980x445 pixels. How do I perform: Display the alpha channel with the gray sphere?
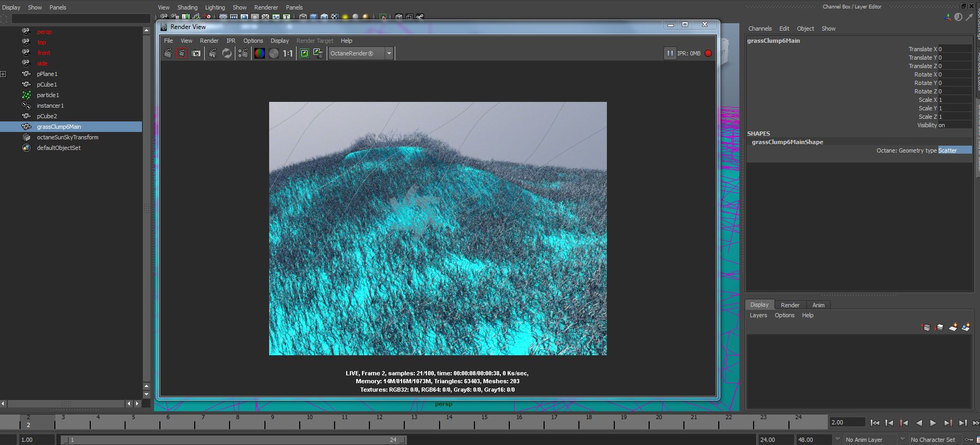(273, 53)
